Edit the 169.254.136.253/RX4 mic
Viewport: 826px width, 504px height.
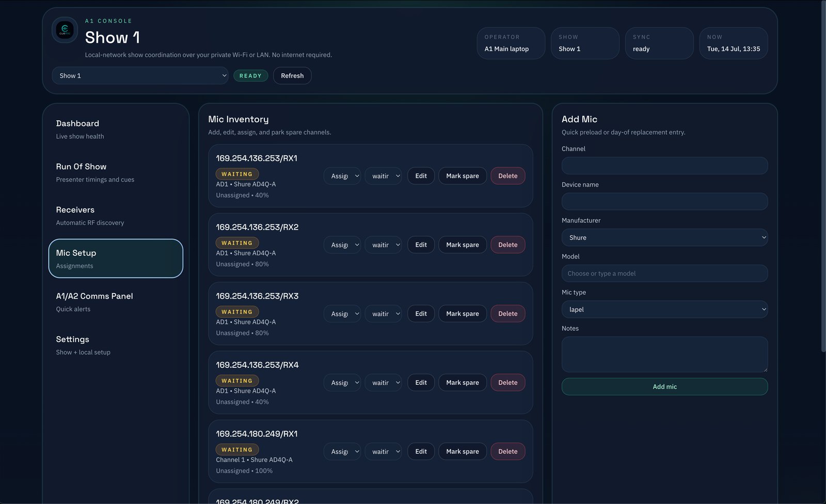[421, 382]
